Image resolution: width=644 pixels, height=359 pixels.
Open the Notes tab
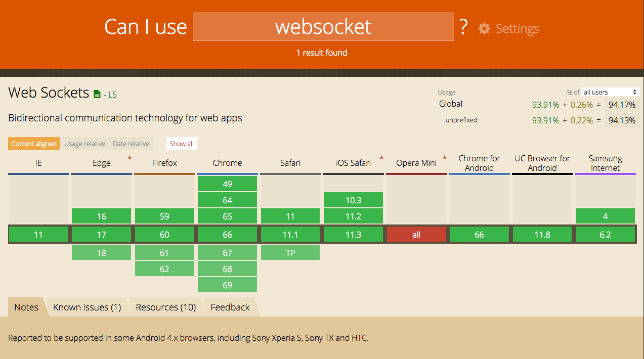pyautogui.click(x=26, y=307)
